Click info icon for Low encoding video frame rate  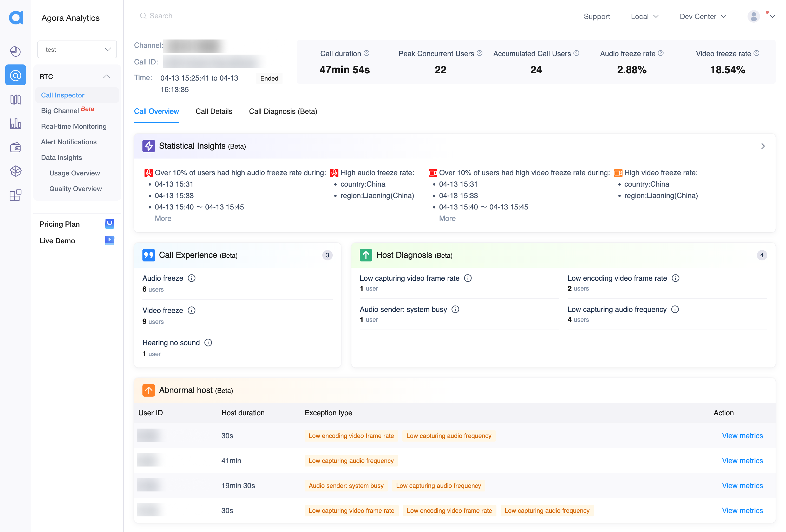click(x=676, y=278)
